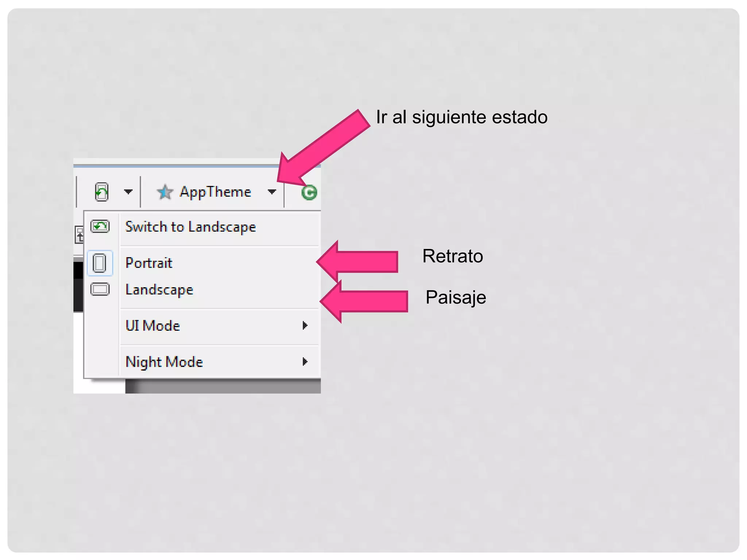Click the green circular icon right of AppTheme
Image resolution: width=747 pixels, height=560 pixels.
click(x=309, y=192)
